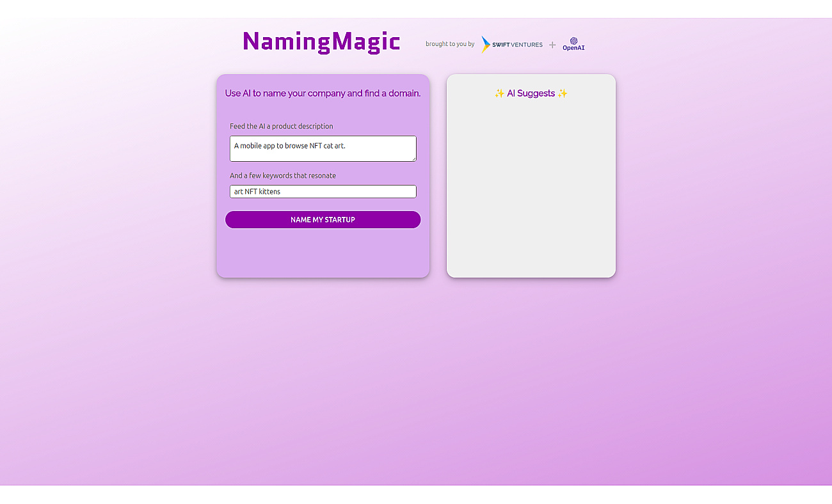This screenshot has height=504, width=832.
Task: Click the NAME MY STARTUP button
Action: [323, 219]
